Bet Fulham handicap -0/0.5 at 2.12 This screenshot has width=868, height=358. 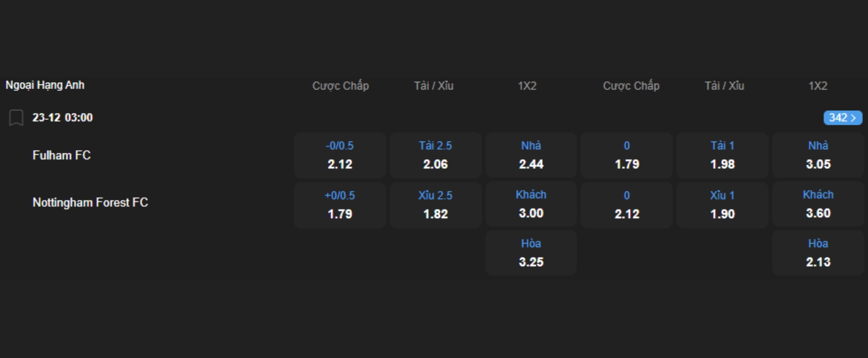pos(340,155)
